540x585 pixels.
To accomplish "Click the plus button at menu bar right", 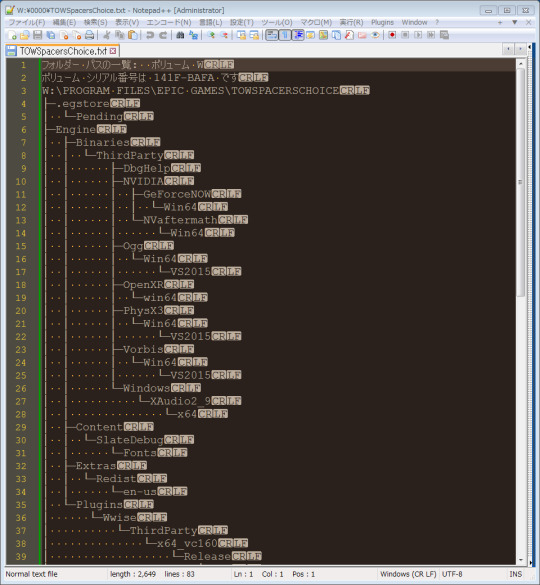I will [x=500, y=22].
